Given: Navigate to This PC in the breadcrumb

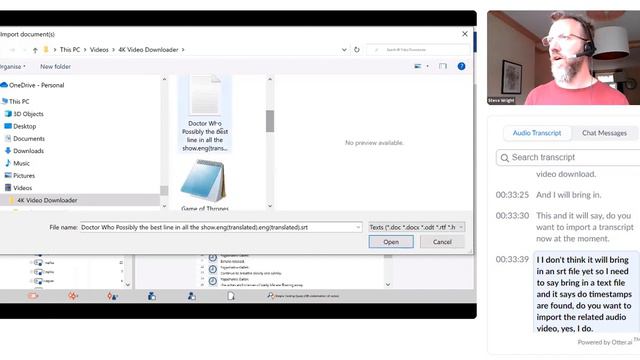Looking at the screenshot, I should [x=70, y=49].
